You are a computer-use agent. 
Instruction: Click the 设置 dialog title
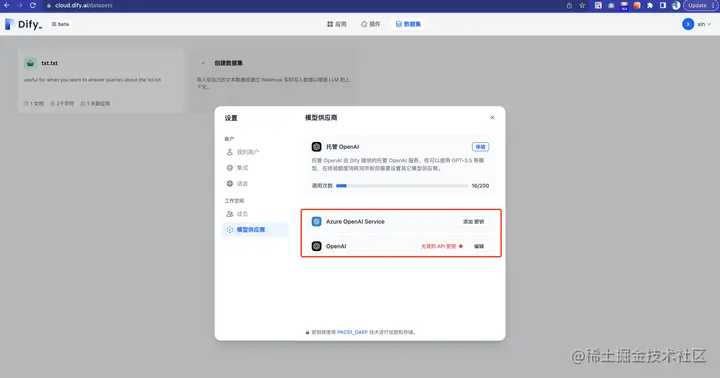click(231, 118)
